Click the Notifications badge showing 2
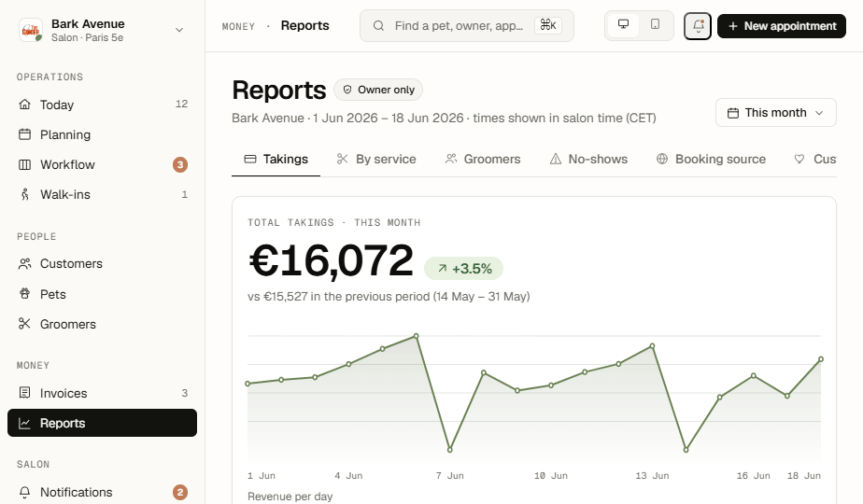The height and width of the screenshot is (504, 863). click(180, 492)
